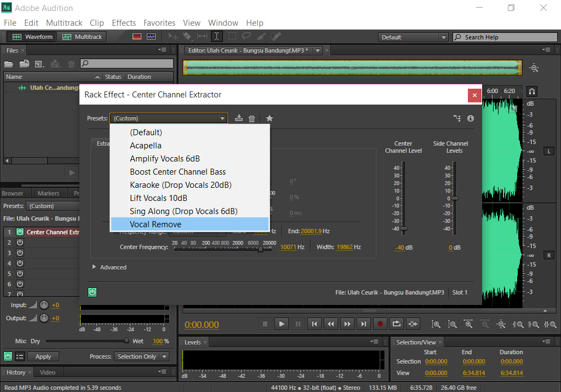The image size is (561, 392).
Task: Select the (Default) preset entry
Action: [x=190, y=132]
